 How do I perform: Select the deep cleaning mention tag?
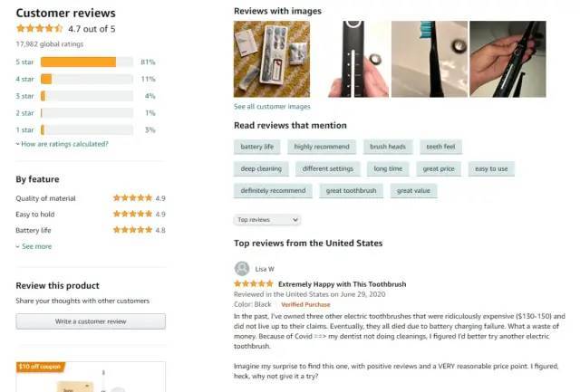[x=261, y=169]
